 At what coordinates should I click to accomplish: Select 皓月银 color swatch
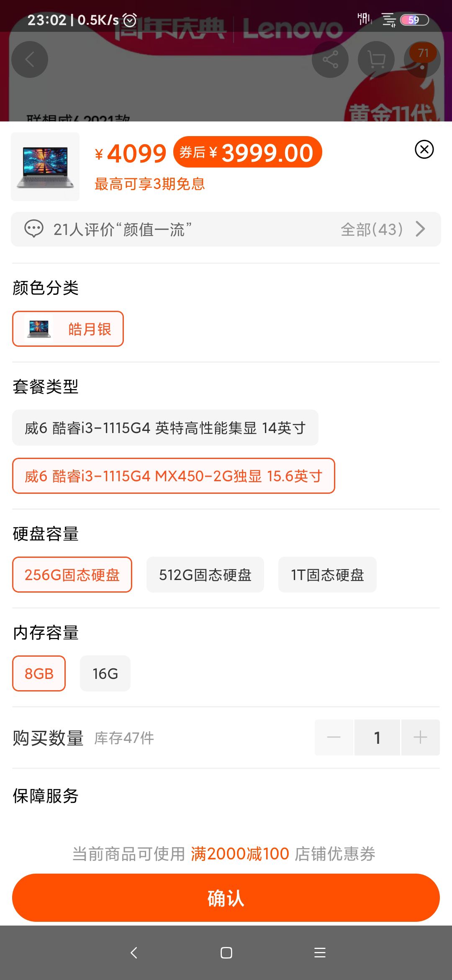coord(68,329)
